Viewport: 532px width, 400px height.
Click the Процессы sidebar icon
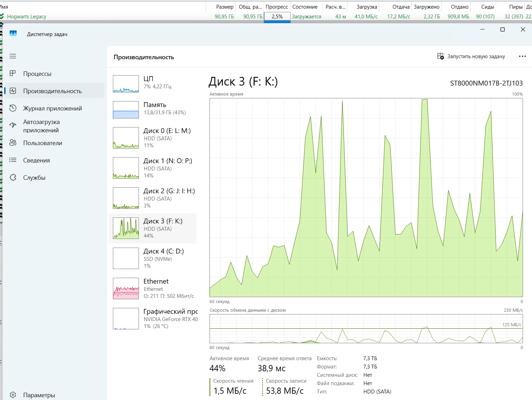pyautogui.click(x=13, y=73)
